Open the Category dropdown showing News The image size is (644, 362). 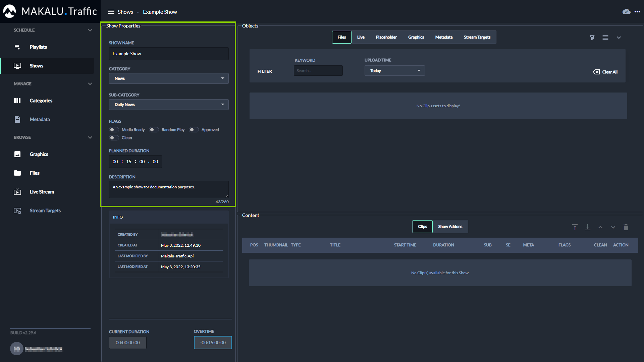(x=169, y=78)
